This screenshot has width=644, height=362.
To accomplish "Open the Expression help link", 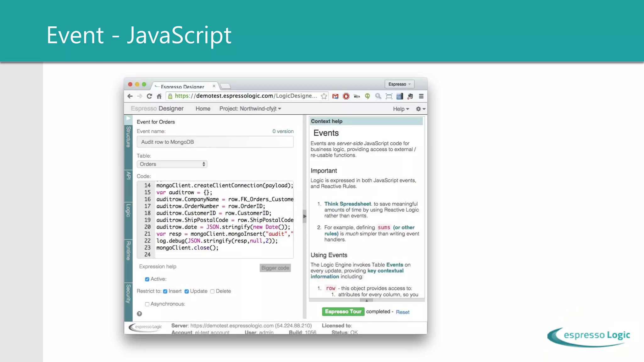I will (158, 266).
